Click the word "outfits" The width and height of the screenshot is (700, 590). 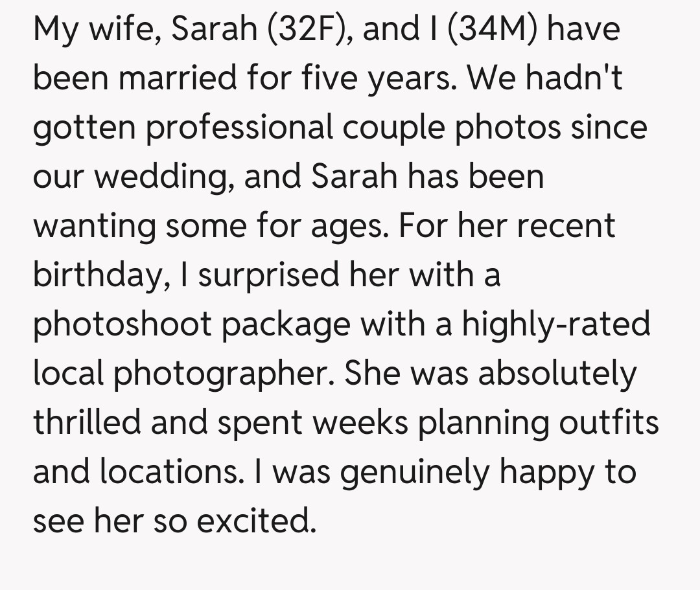tap(608, 422)
